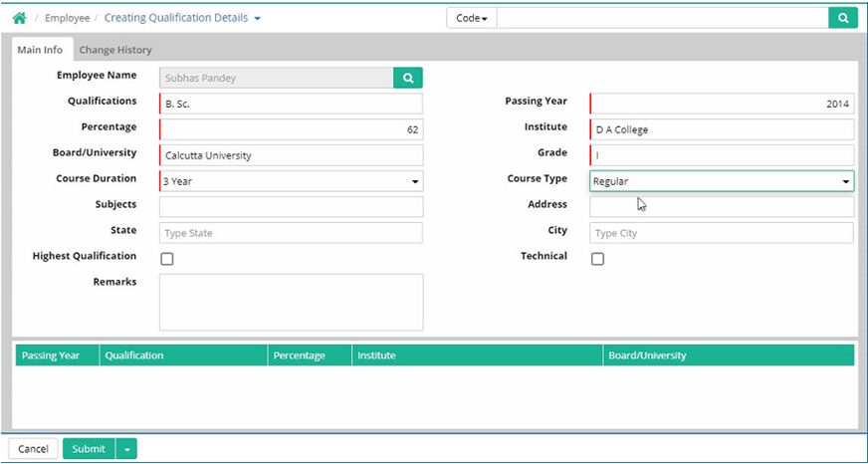This screenshot has height=464, width=868.
Task: Expand the Submit button arrow menu
Action: click(126, 449)
